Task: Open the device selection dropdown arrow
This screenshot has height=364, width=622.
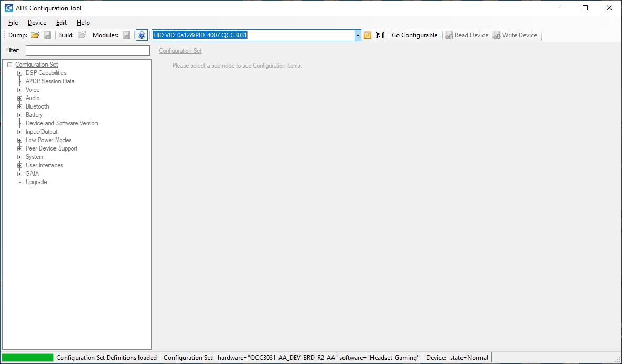Action: pyautogui.click(x=358, y=35)
